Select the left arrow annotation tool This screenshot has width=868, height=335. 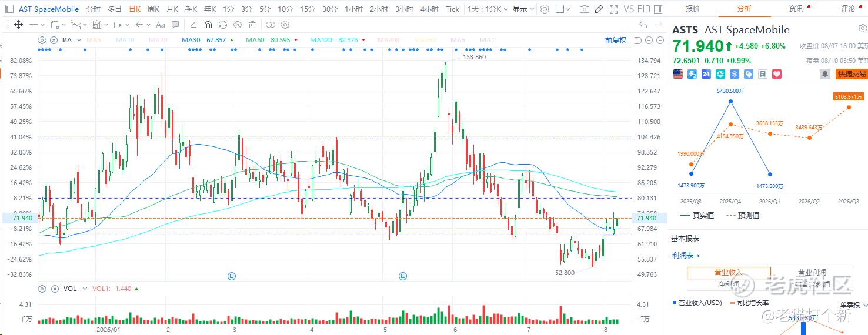pyautogui.click(x=139, y=25)
